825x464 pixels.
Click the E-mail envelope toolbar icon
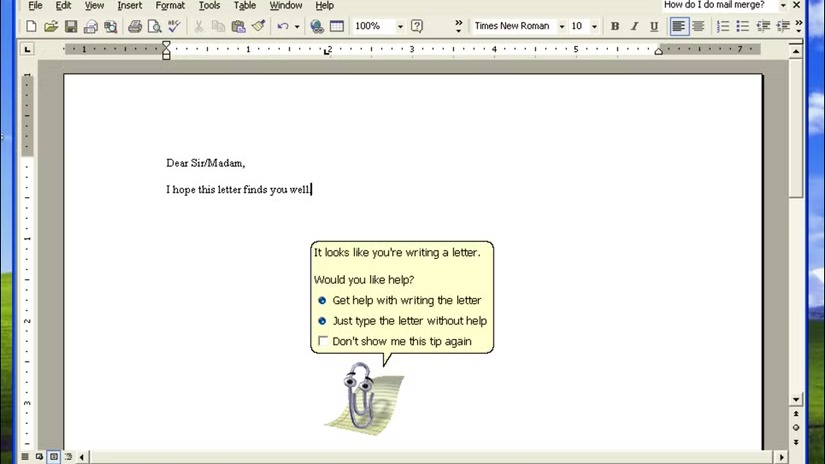pyautogui.click(x=90, y=26)
